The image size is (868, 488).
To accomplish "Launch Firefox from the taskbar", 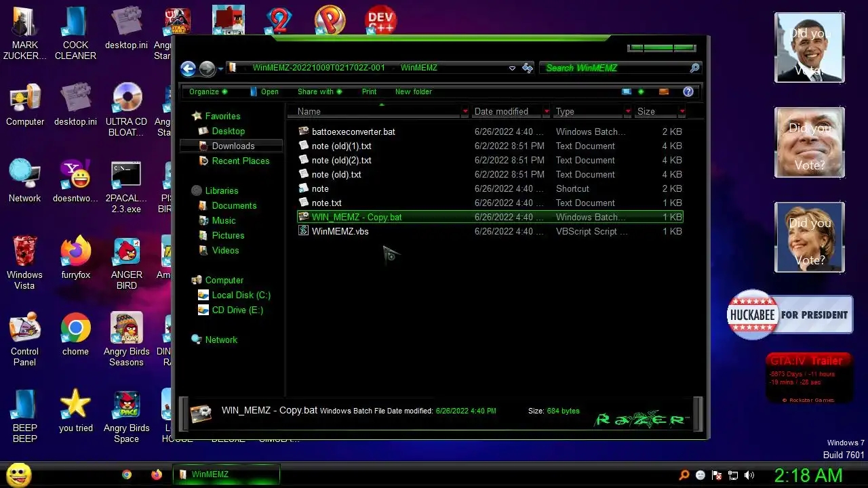I will point(157,475).
